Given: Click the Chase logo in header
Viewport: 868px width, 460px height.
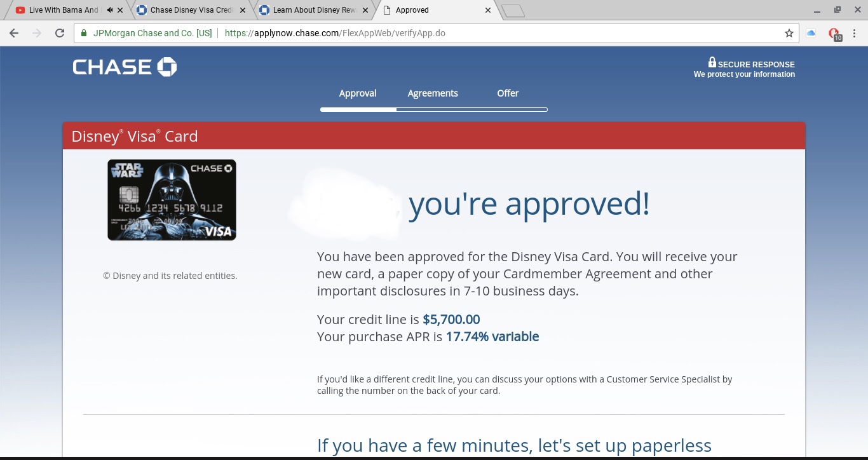Looking at the screenshot, I should (125, 67).
